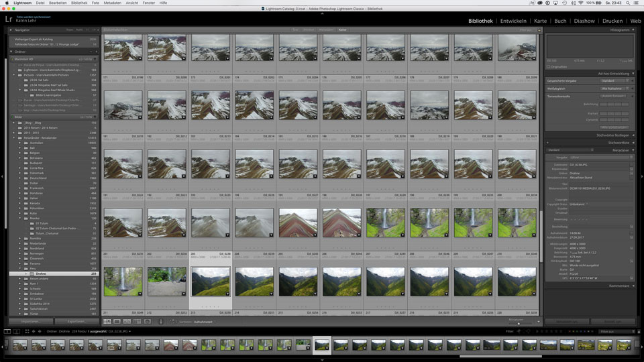Click the Lr logo in the identity plate

pos(9,19)
